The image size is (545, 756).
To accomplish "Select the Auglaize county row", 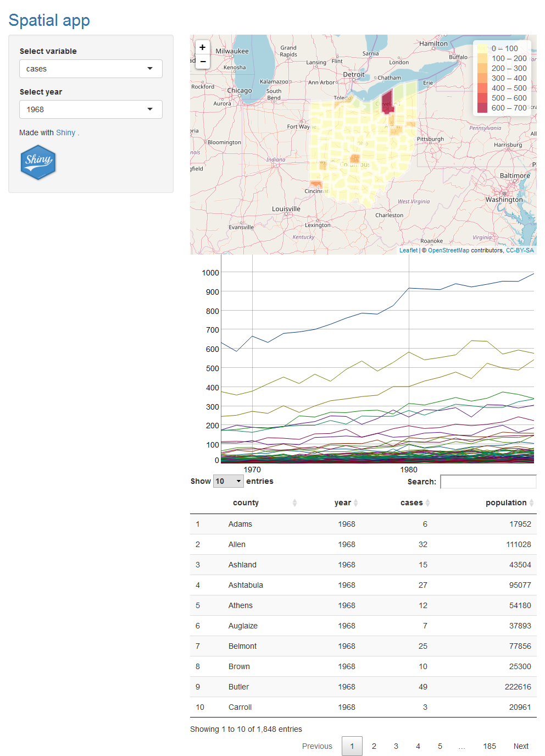I will click(363, 626).
